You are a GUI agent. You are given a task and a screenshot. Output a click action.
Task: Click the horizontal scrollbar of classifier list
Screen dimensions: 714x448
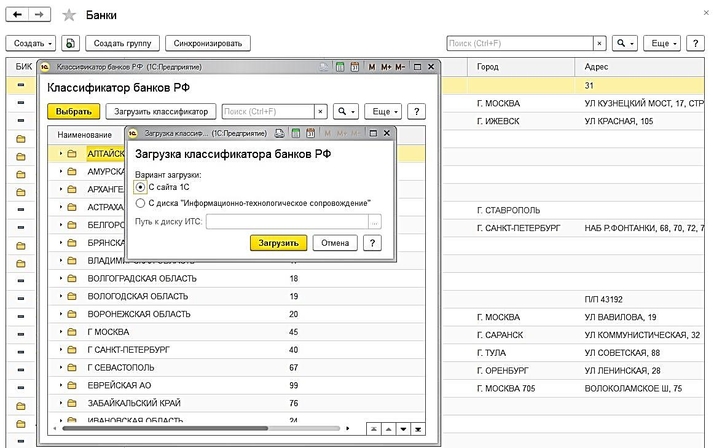[165, 428]
